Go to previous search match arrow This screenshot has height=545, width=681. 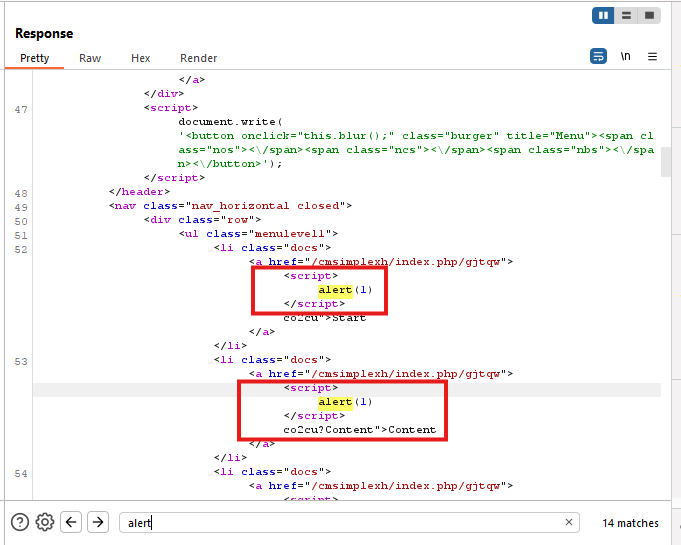[71, 522]
